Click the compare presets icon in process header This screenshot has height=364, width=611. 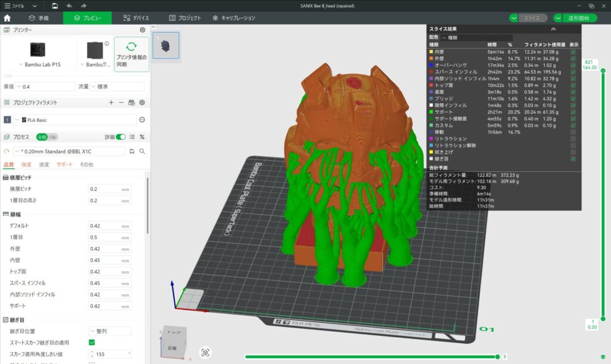pyautogui.click(x=142, y=137)
